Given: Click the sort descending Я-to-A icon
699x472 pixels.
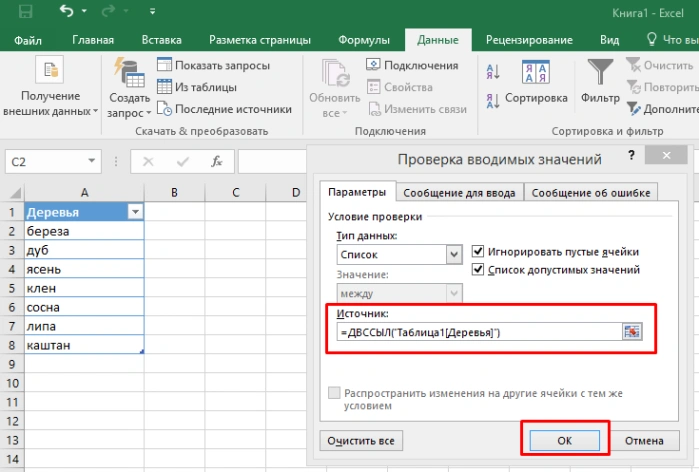Looking at the screenshot, I should [493, 101].
